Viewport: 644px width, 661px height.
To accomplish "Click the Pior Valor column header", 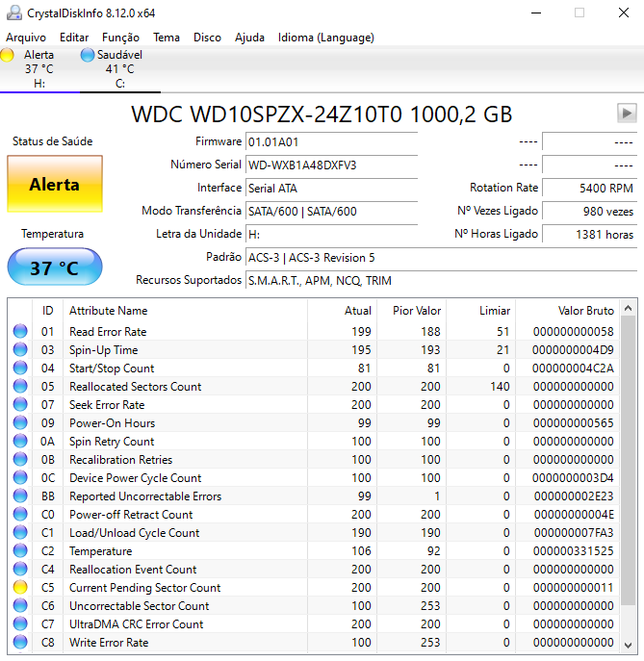I will [x=412, y=311].
